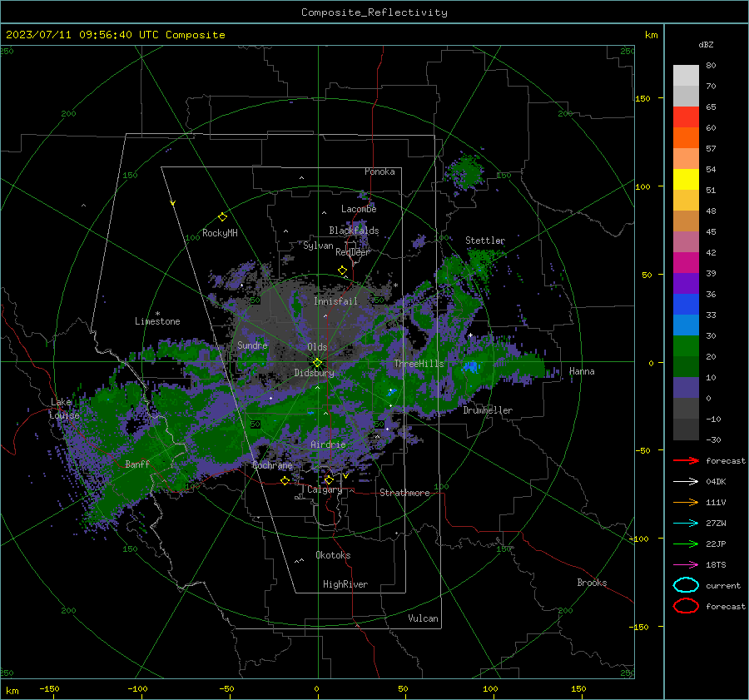The width and height of the screenshot is (749, 700).
Task: Click the Olds city label
Action: point(317,347)
